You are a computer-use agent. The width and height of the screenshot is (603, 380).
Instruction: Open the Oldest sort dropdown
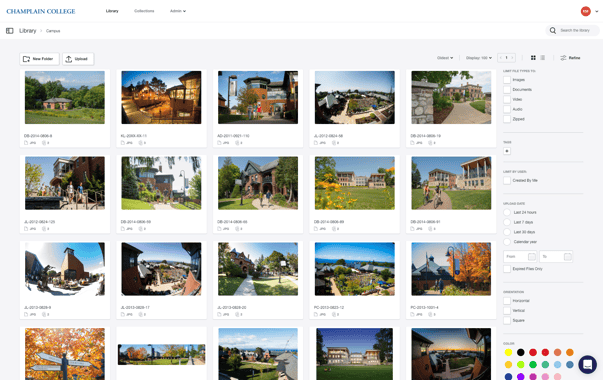point(445,58)
